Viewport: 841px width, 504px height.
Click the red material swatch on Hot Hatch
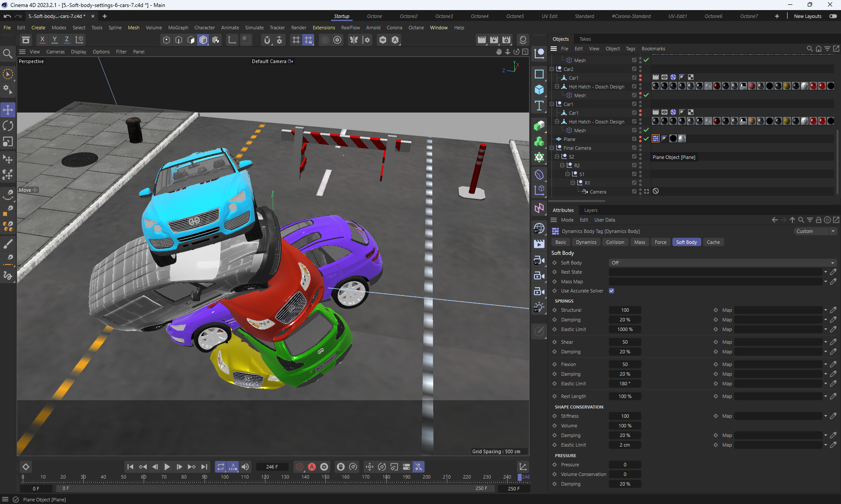717,86
